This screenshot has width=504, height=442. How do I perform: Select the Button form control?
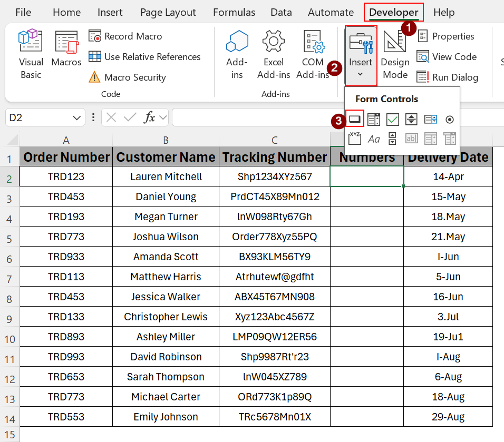pyautogui.click(x=355, y=120)
